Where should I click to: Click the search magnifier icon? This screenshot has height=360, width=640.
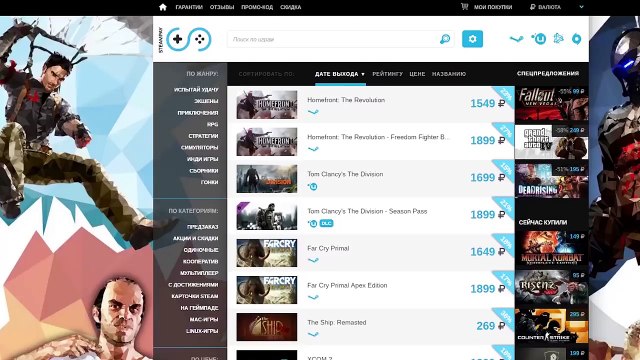pyautogui.click(x=445, y=39)
